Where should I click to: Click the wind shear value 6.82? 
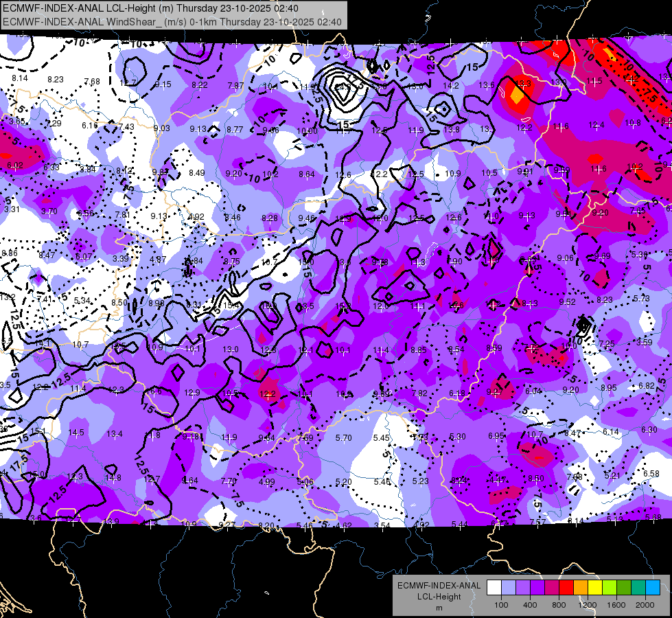pos(647,386)
